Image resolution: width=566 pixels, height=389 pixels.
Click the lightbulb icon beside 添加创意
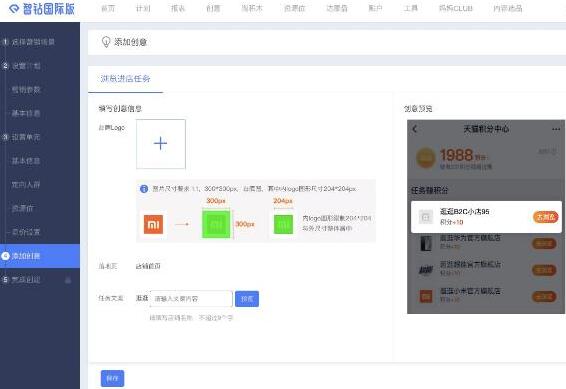click(x=106, y=42)
